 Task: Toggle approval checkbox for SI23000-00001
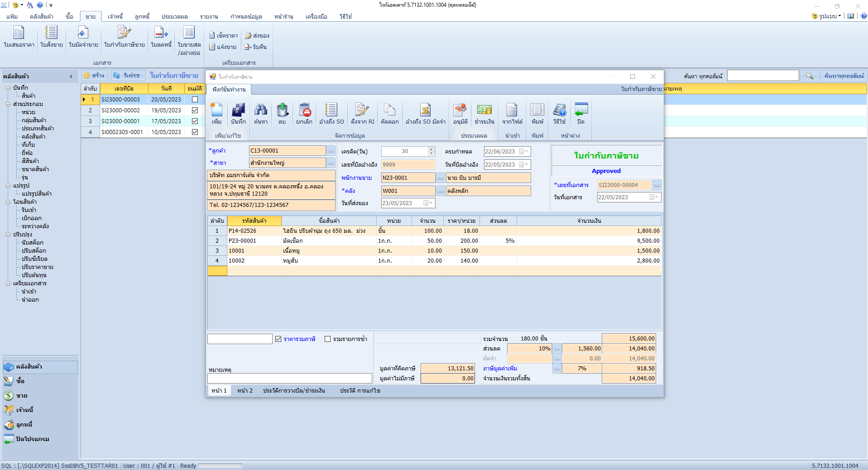point(195,121)
